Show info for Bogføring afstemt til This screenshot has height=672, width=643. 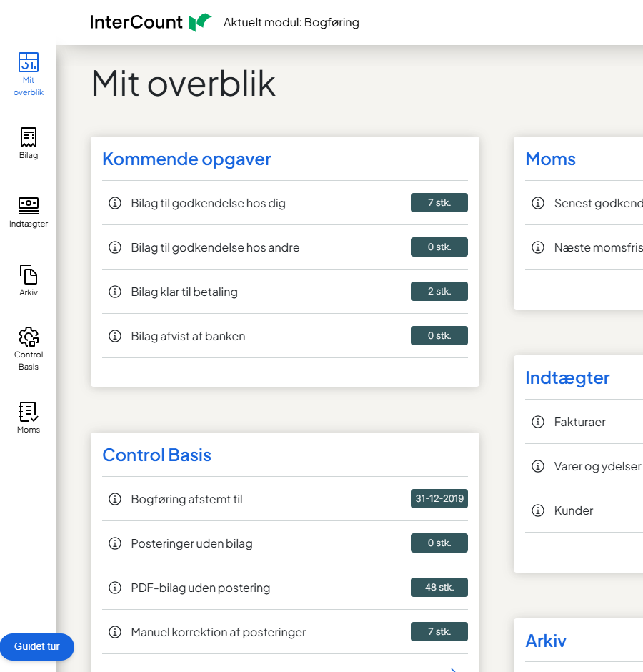(114, 499)
